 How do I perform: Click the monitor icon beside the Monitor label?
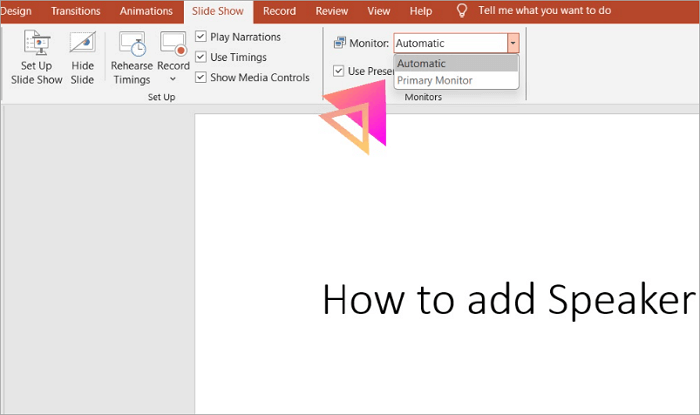tap(340, 43)
